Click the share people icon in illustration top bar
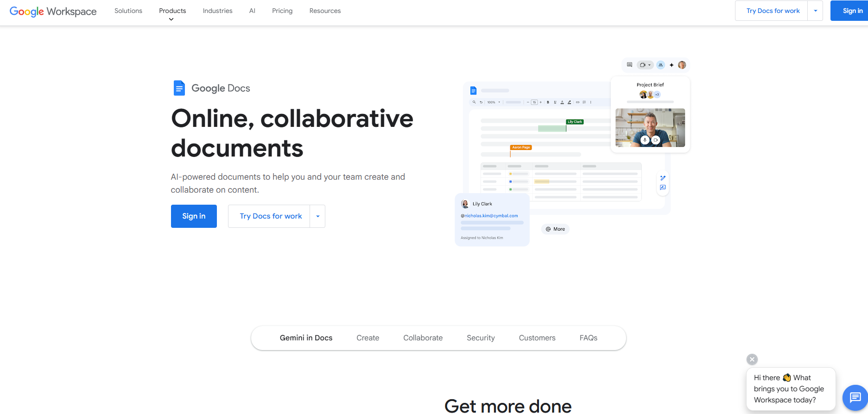Screen dimensions: 868x414 tap(660, 65)
